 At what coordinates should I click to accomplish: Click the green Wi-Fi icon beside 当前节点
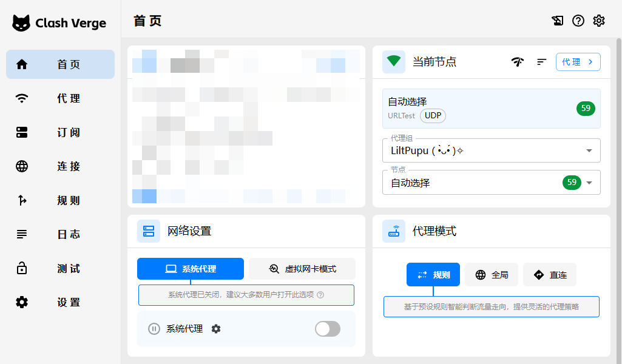[394, 62]
